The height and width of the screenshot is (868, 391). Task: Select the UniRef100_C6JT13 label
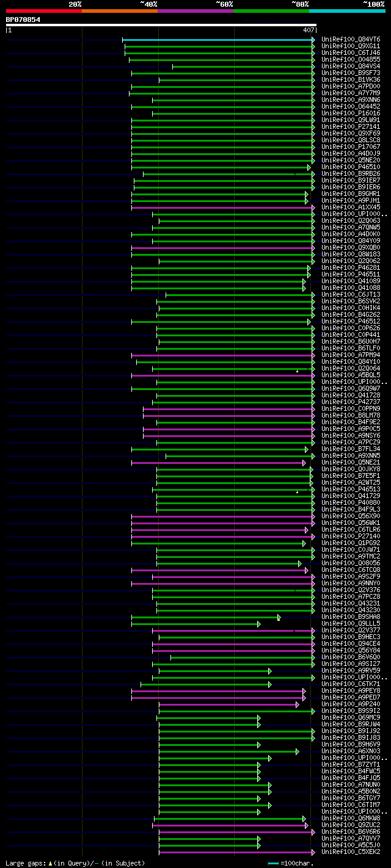click(x=350, y=295)
